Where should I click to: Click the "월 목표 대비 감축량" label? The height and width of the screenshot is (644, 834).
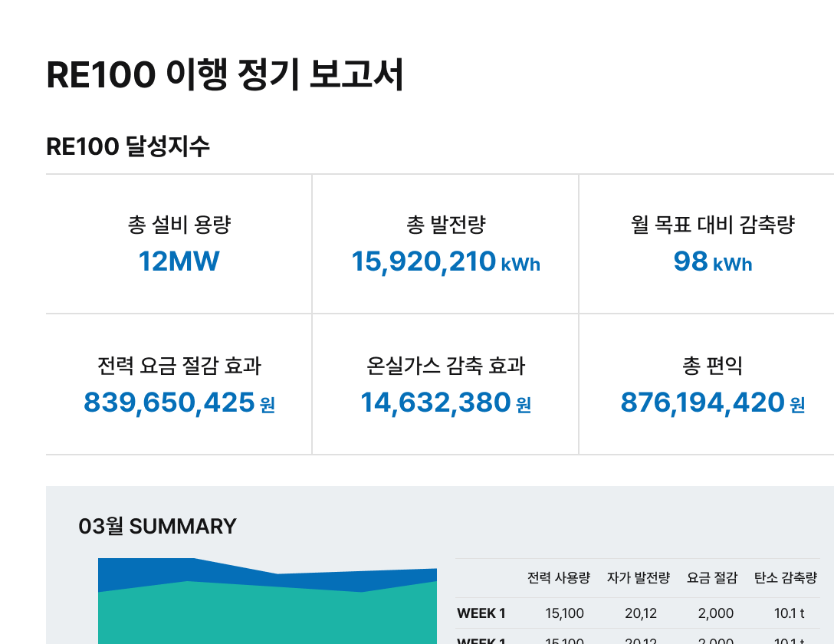pos(713,225)
